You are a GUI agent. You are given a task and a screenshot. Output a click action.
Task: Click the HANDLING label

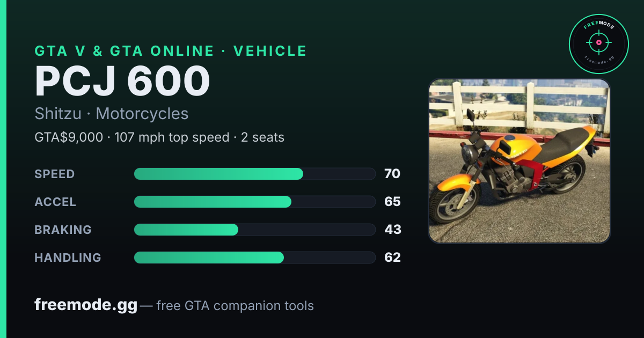point(68,258)
